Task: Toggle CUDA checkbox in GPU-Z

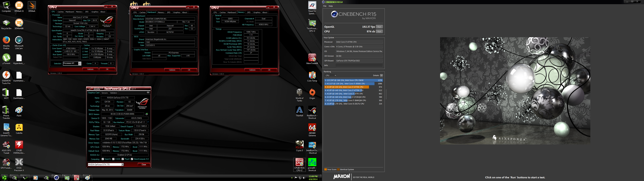Action: pyautogui.click(x=114, y=159)
